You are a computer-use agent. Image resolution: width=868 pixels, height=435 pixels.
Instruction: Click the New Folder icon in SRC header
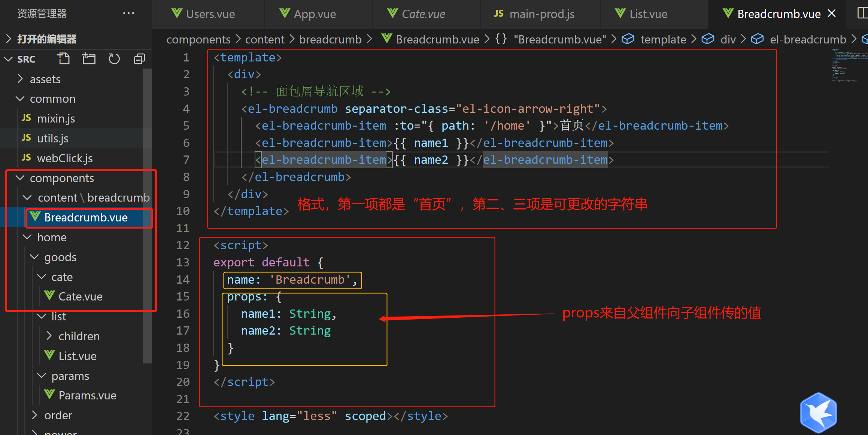point(89,59)
